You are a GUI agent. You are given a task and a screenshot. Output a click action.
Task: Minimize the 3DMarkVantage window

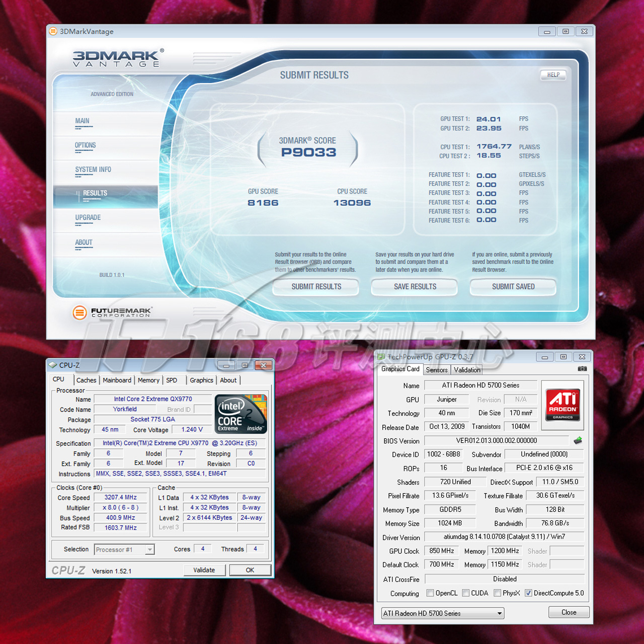tap(547, 32)
